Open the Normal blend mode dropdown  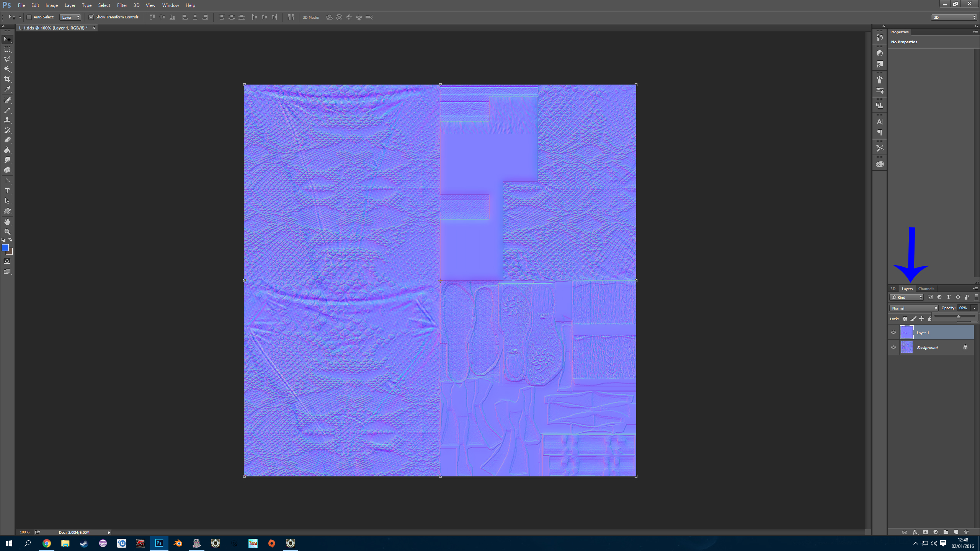point(913,308)
